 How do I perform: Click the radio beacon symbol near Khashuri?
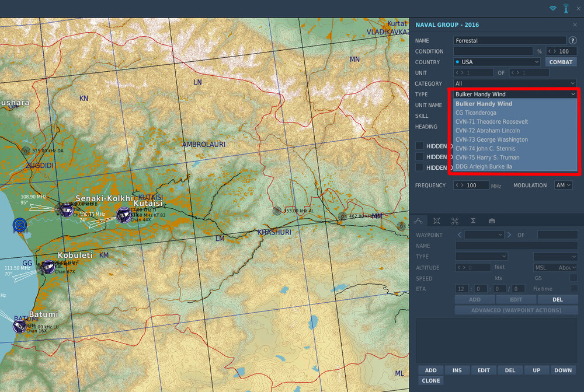(x=277, y=211)
